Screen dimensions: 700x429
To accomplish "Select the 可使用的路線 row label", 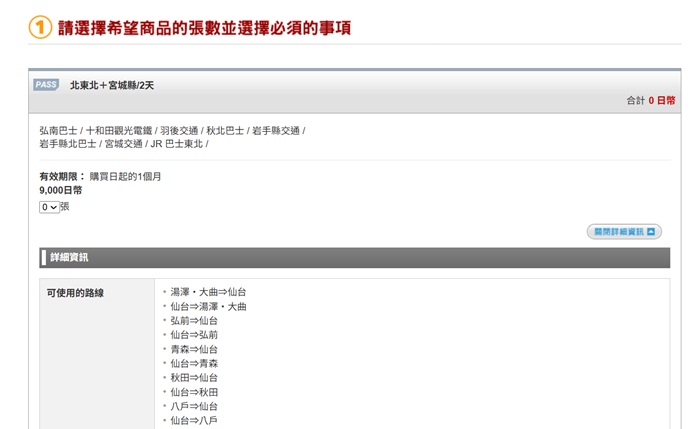I will click(x=75, y=293).
